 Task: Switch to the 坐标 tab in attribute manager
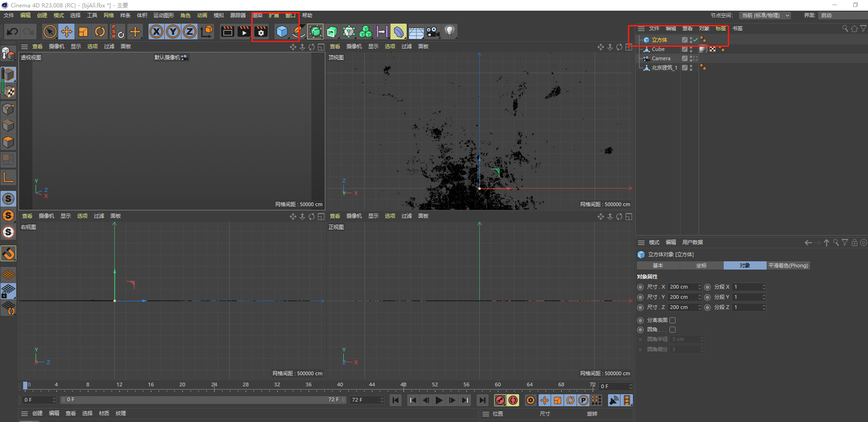(x=701, y=265)
